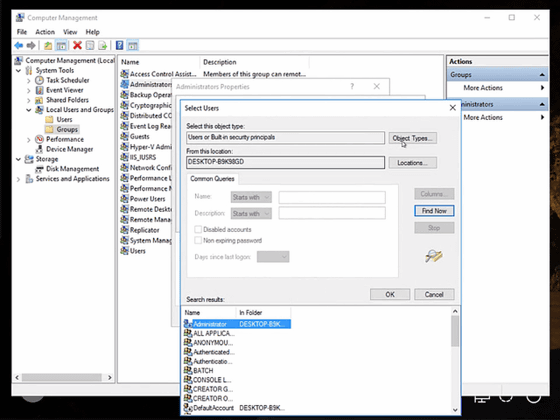
Task: Collapse Local Users and Groups node
Action: click(x=29, y=110)
